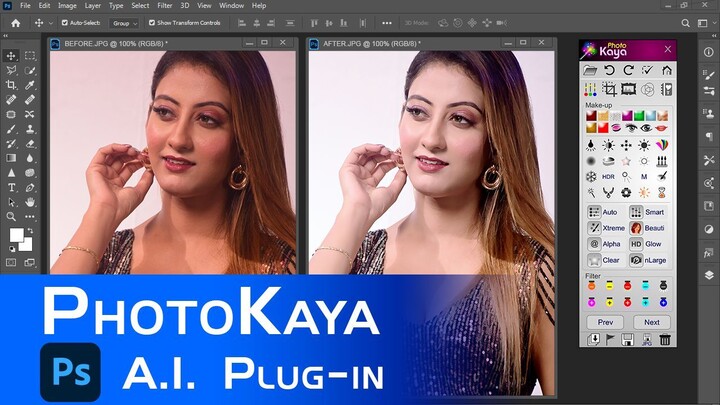Export as JPG icon in PhotoKaya
Viewport: 720px width, 405px height.
click(x=647, y=339)
